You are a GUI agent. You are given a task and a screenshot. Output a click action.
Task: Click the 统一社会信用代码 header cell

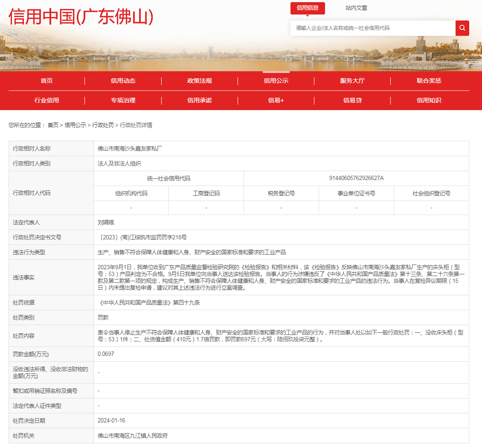169,178
